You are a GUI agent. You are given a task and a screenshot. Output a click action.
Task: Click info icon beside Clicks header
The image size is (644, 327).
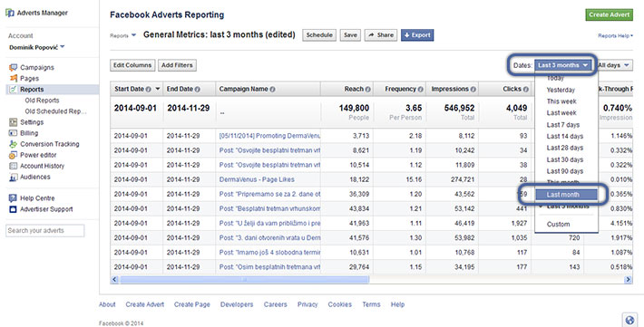[x=526, y=89]
